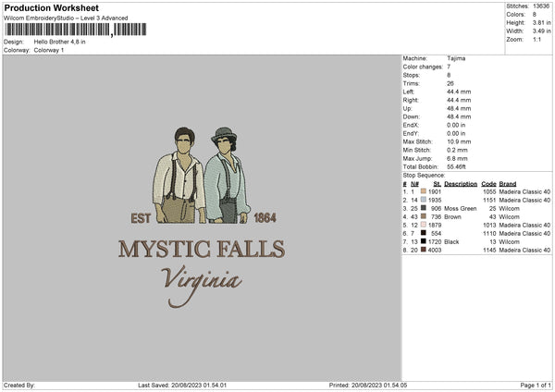Click the 'Brand' column header

pos(508,184)
